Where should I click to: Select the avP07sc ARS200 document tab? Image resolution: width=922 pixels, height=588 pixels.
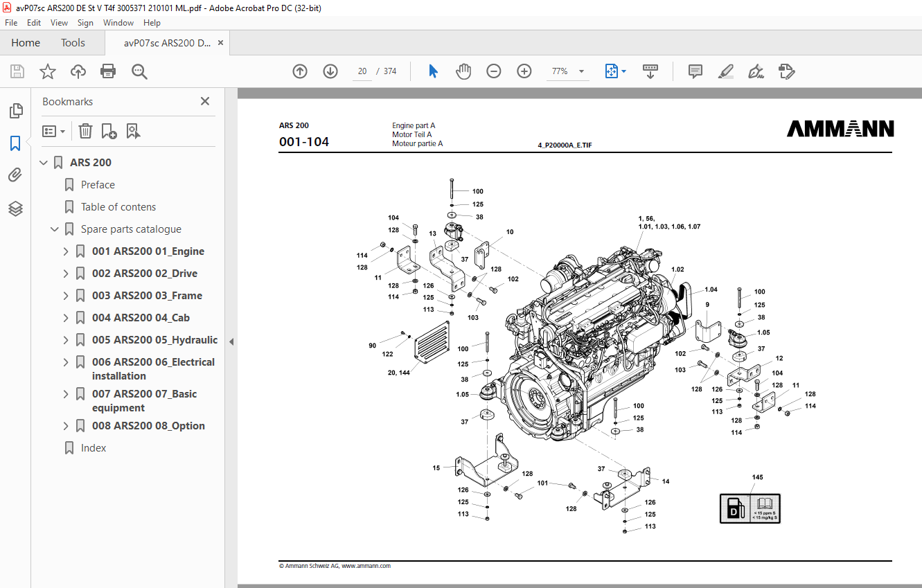[167, 43]
